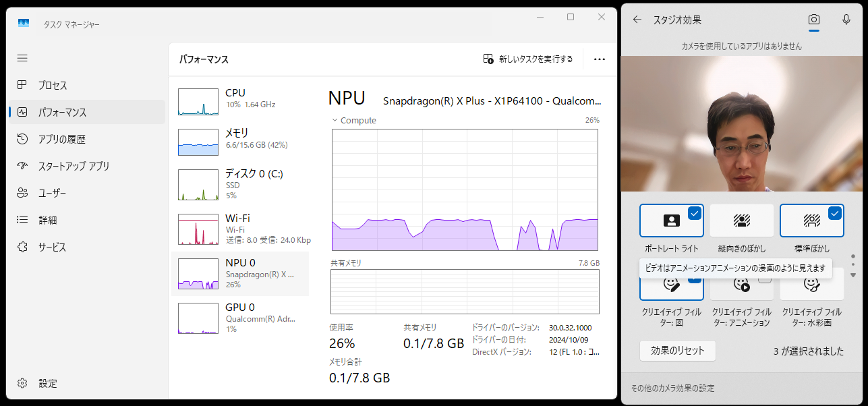Collapse the Compute graph chevron
The width and height of the screenshot is (868, 406).
pyautogui.click(x=334, y=120)
